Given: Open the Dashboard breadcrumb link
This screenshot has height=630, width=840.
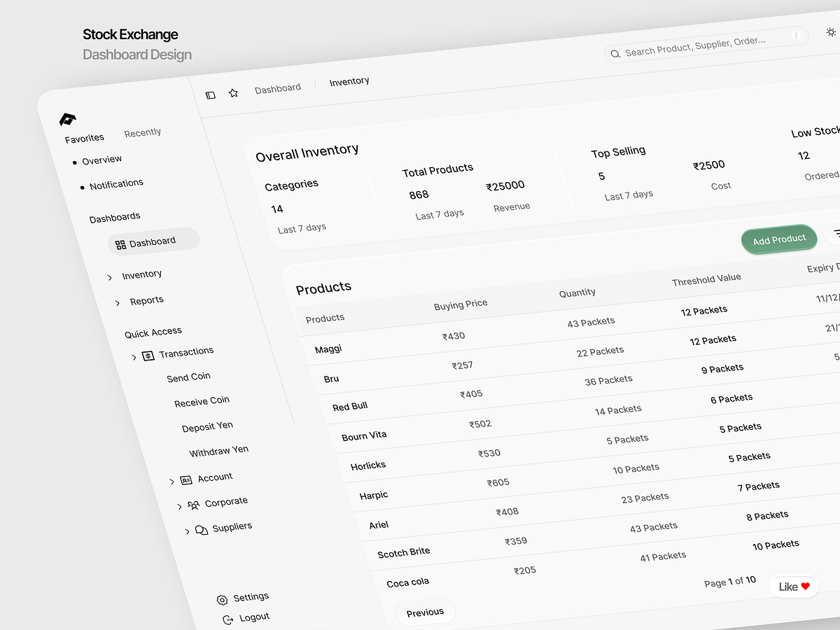Looking at the screenshot, I should pos(278,87).
